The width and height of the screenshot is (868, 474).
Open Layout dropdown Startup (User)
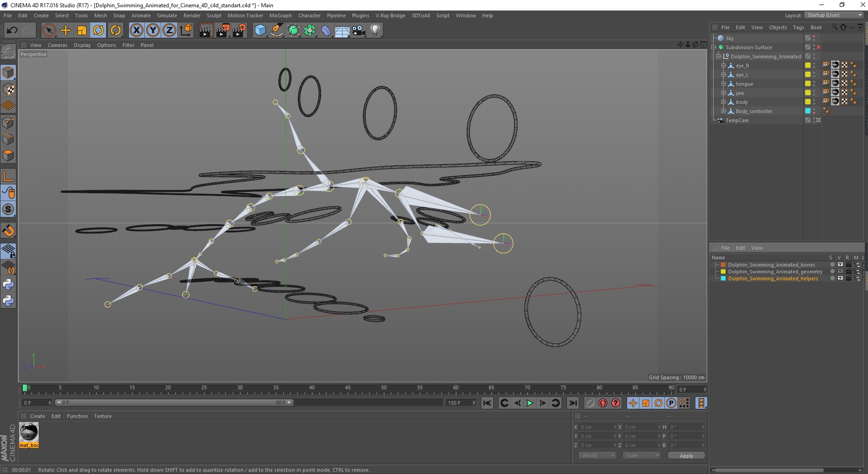[x=834, y=15]
